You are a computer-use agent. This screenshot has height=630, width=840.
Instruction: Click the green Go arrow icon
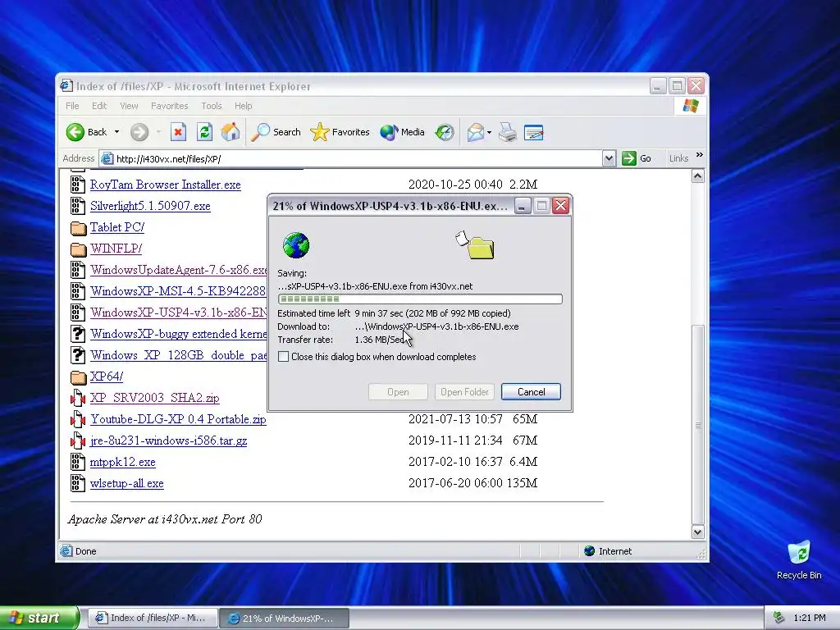point(629,158)
